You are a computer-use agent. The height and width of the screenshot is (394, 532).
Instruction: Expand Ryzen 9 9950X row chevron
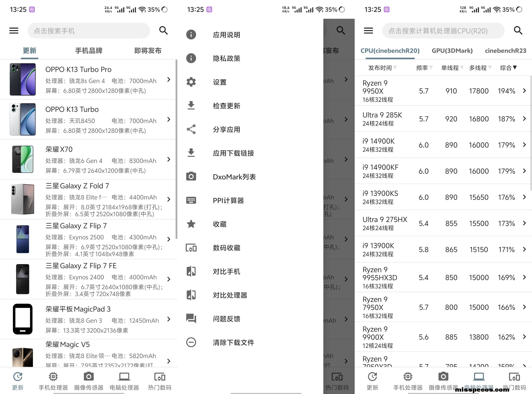pos(524,91)
